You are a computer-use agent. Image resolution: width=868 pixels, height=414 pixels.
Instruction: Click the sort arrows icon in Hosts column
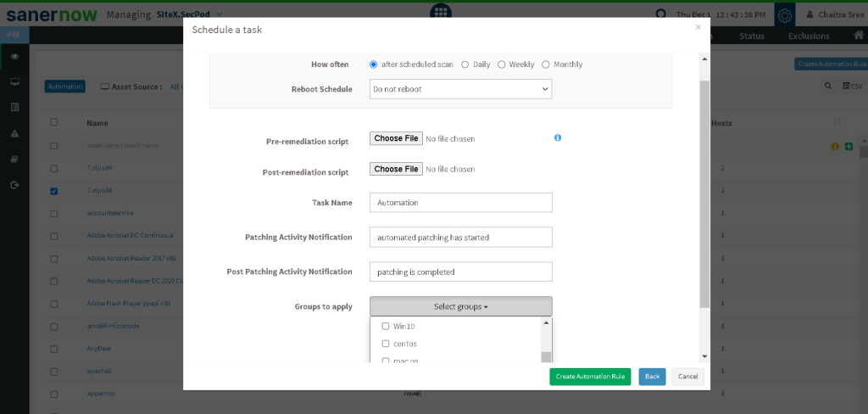tap(837, 121)
